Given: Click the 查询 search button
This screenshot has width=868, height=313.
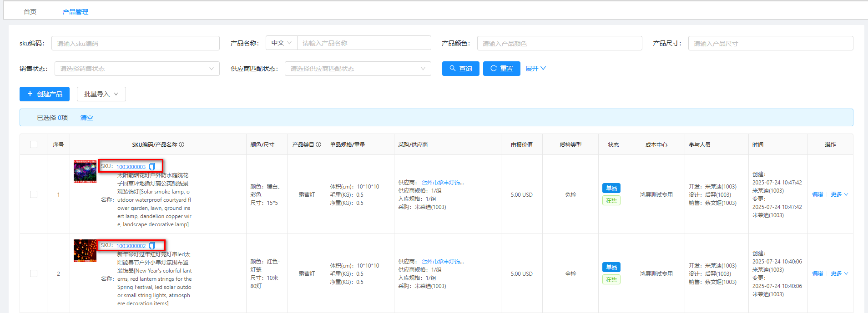Looking at the screenshot, I should pos(460,69).
